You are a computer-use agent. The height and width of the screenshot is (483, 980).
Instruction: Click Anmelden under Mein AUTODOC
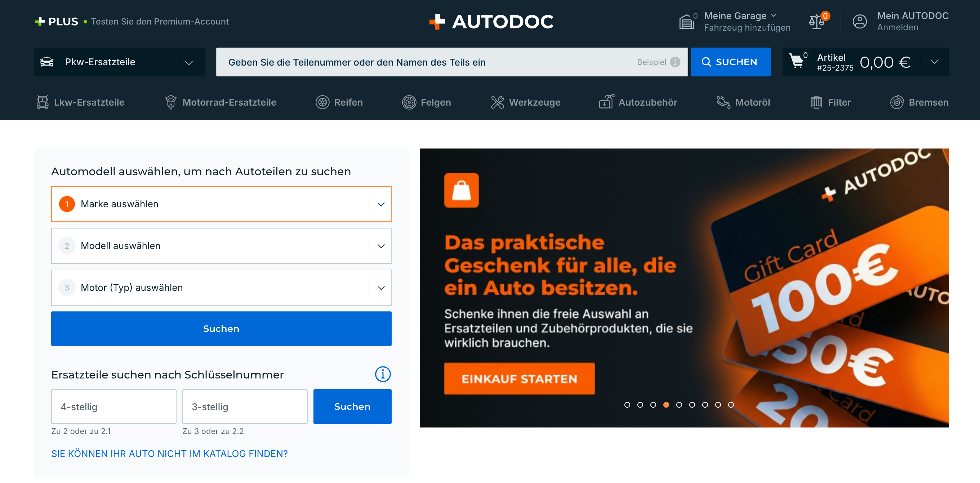(x=897, y=27)
